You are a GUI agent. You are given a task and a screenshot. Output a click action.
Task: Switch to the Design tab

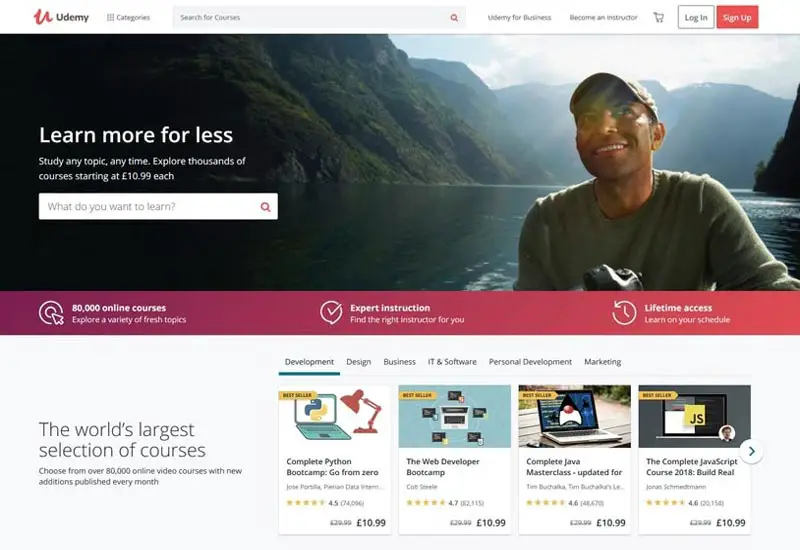tap(359, 362)
